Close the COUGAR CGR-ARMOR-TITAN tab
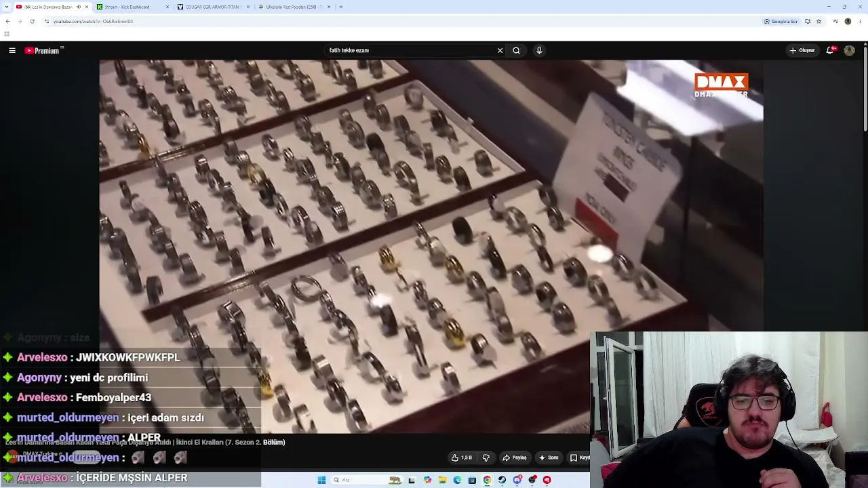The width and height of the screenshot is (868, 488). pyautogui.click(x=248, y=7)
